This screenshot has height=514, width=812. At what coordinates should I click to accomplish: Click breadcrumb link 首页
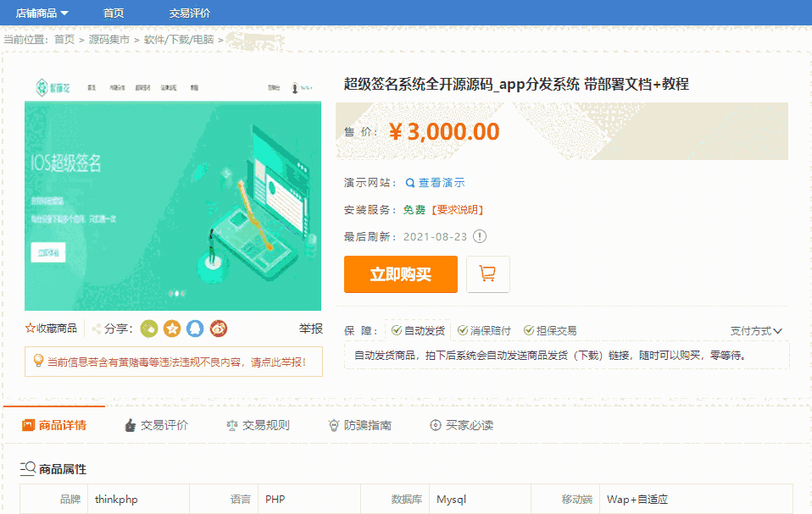64,40
